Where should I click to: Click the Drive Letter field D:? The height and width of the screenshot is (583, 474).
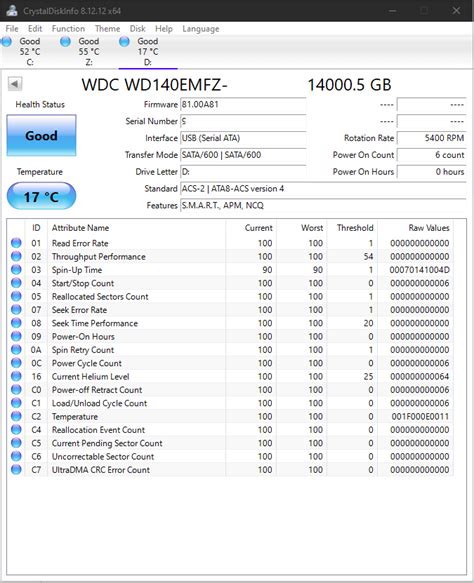pyautogui.click(x=243, y=172)
